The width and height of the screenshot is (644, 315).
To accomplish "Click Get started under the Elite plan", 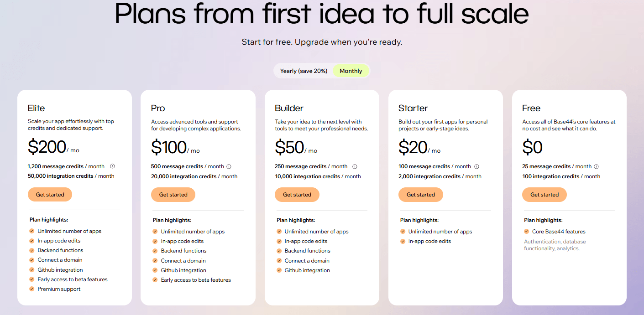I will coord(50,194).
